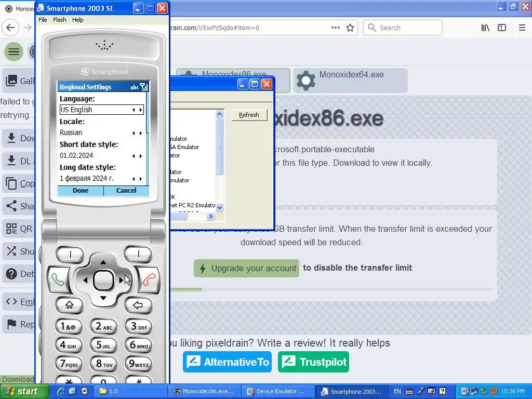Open the Flash menu
The height and width of the screenshot is (399, 532).
pyautogui.click(x=59, y=20)
